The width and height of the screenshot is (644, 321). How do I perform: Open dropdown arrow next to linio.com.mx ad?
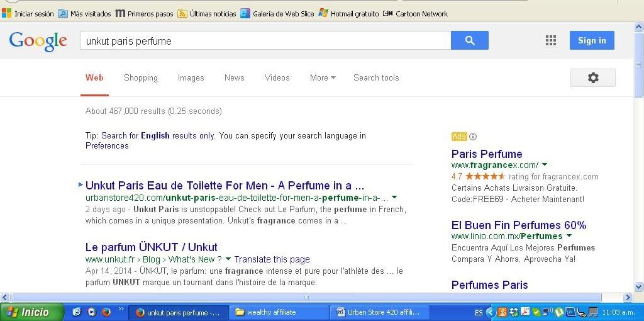pyautogui.click(x=569, y=236)
